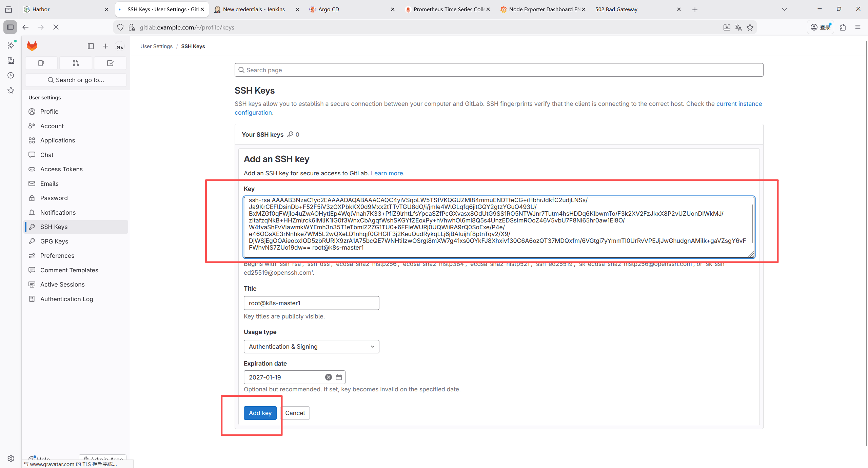Click the GitLab fox logo
Image resolution: width=868 pixels, height=468 pixels.
[x=32, y=46]
